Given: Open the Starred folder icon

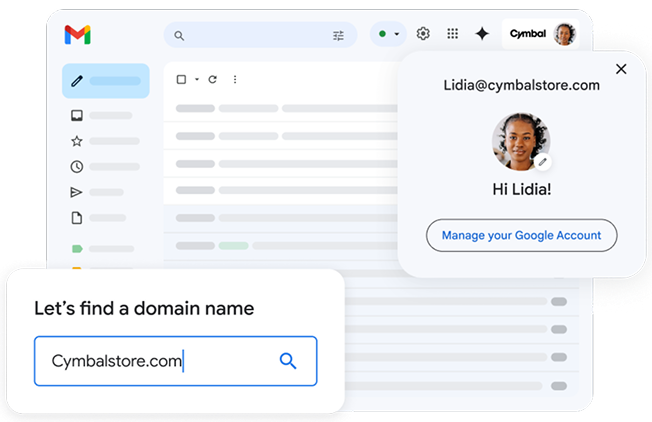Looking at the screenshot, I should point(77,141).
